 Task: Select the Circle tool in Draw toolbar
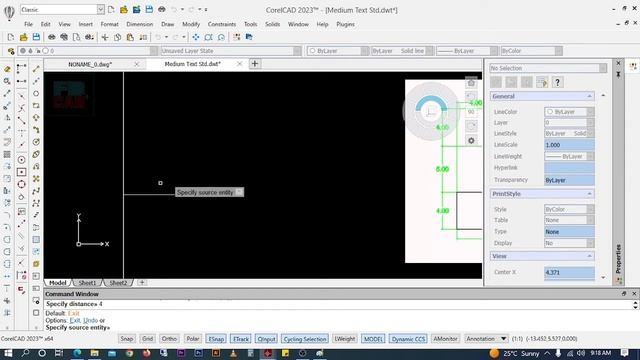(36, 93)
